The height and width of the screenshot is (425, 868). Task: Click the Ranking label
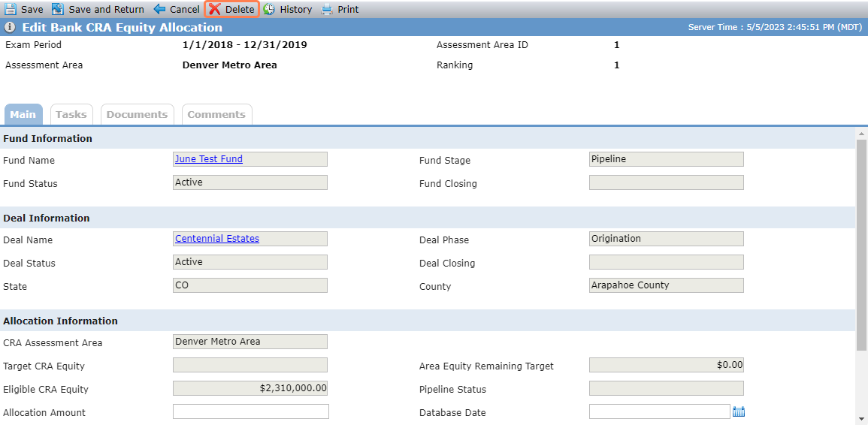click(x=455, y=65)
